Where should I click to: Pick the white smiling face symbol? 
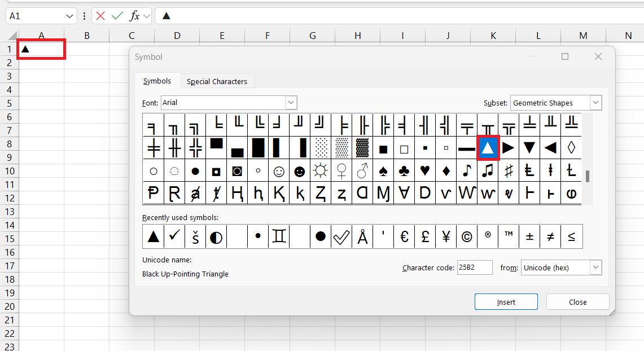(279, 171)
